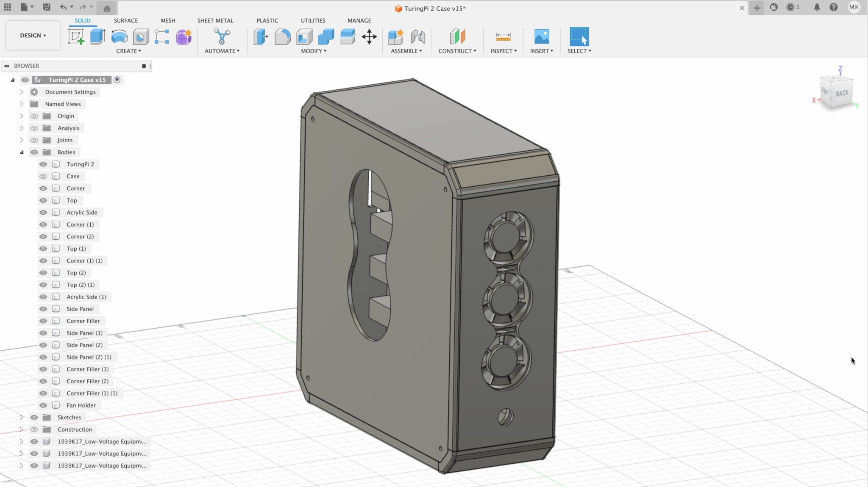The height and width of the screenshot is (487, 868).
Task: Select the Revolve tool
Action: pyautogui.click(x=120, y=37)
